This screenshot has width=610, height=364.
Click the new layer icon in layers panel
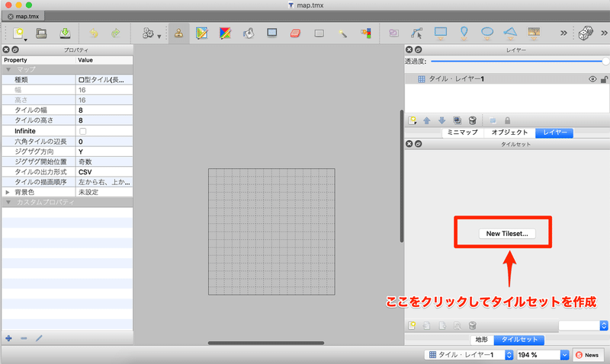[x=412, y=120]
